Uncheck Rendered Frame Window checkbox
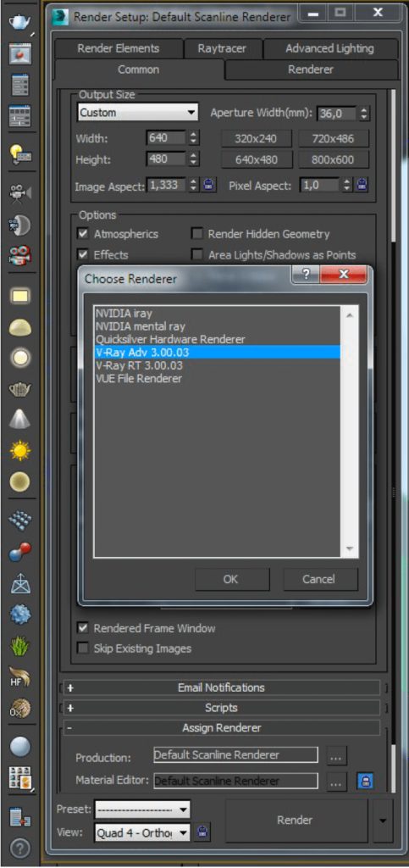Screen dimensions: 409x868 point(83,628)
